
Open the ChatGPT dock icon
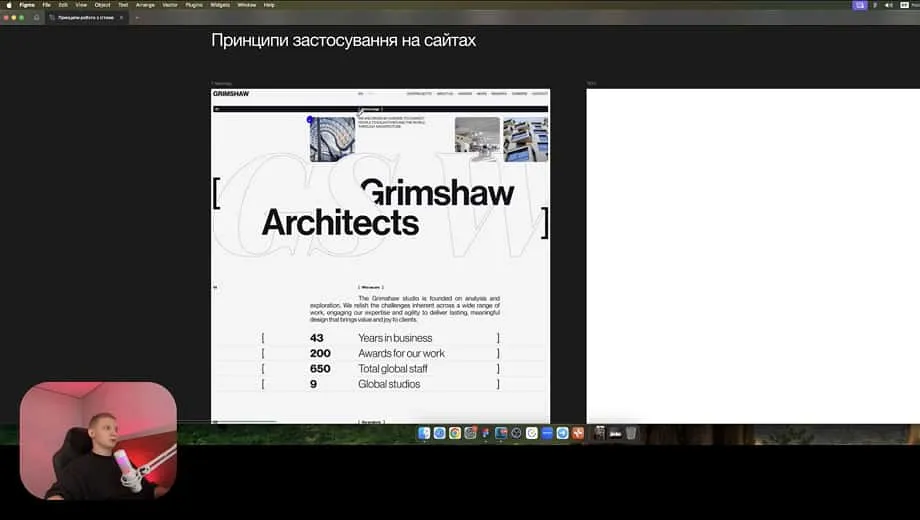coord(516,433)
